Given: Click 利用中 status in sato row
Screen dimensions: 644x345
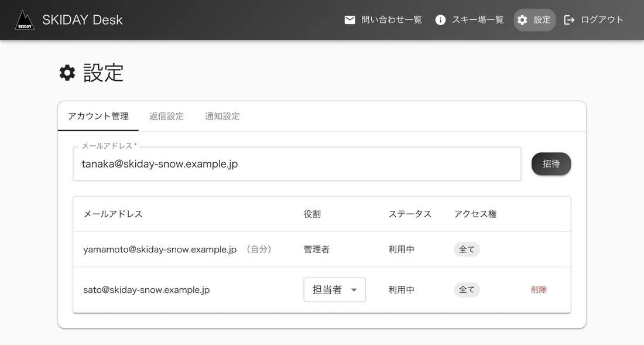Looking at the screenshot, I should [x=401, y=289].
